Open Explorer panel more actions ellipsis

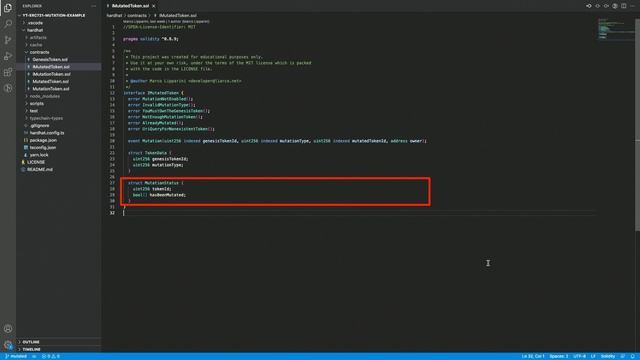(x=93, y=6)
